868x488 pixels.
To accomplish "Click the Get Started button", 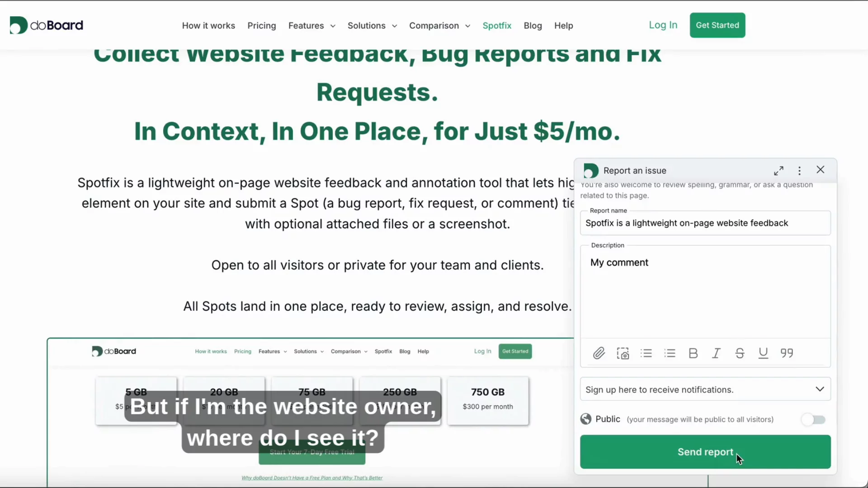I will (717, 25).
